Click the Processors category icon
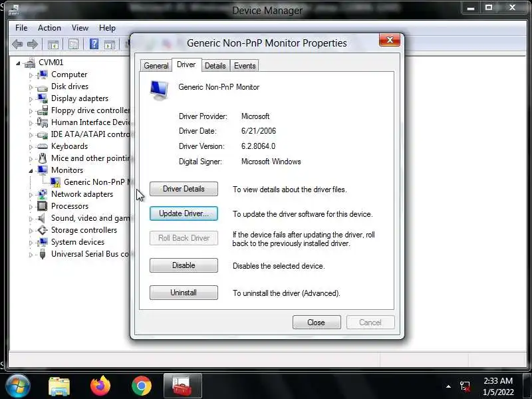Viewport: 532px width, 399px height. [43, 206]
